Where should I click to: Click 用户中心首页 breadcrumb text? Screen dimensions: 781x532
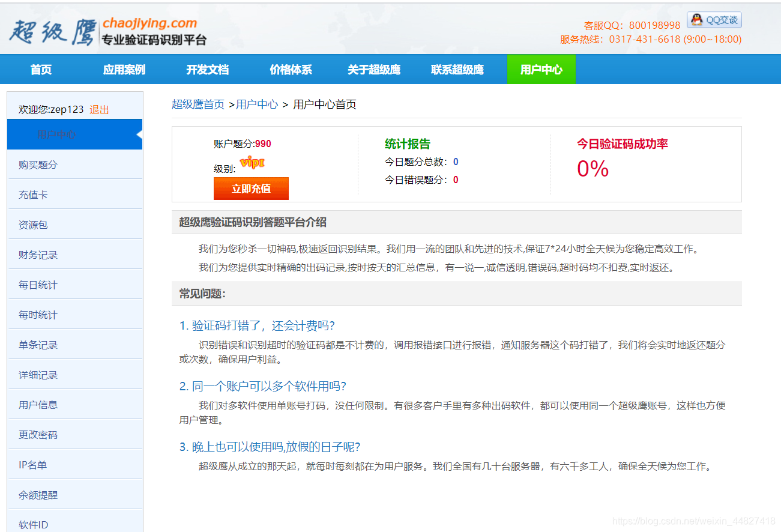[325, 104]
